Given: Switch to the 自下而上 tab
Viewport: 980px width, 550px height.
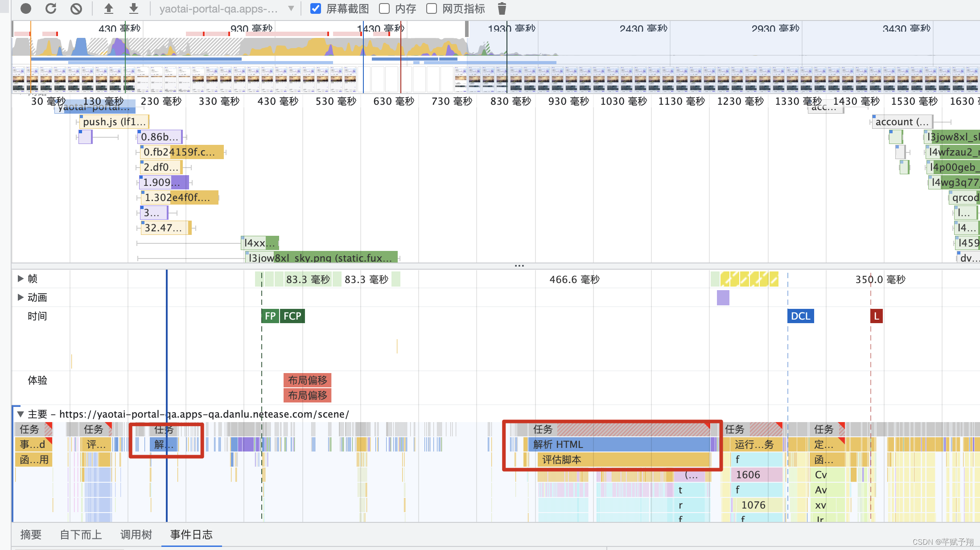Looking at the screenshot, I should [x=81, y=535].
